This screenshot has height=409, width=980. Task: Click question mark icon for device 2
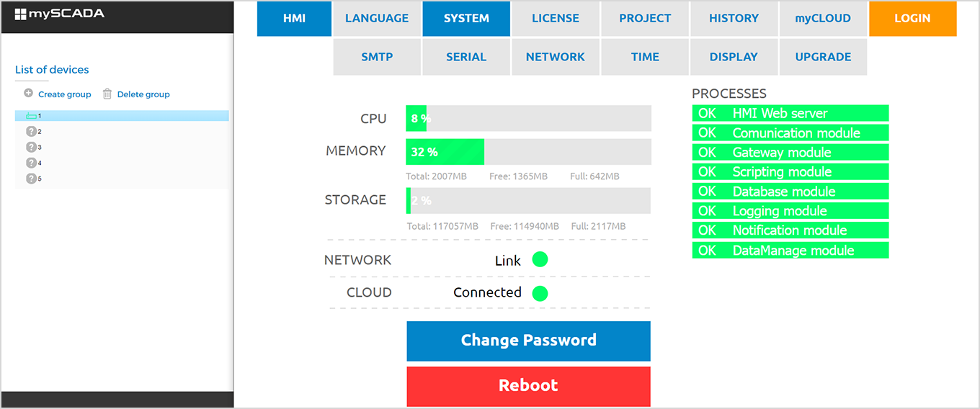point(31,132)
